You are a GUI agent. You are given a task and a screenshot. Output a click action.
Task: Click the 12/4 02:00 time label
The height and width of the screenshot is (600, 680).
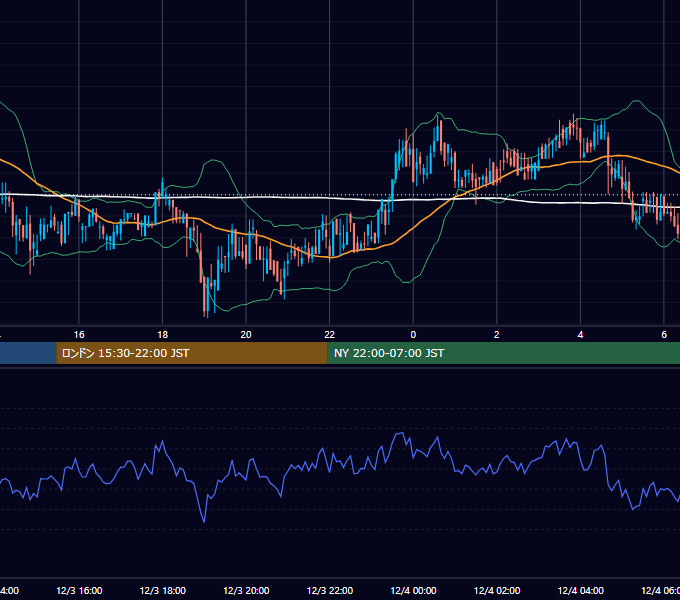click(497, 591)
